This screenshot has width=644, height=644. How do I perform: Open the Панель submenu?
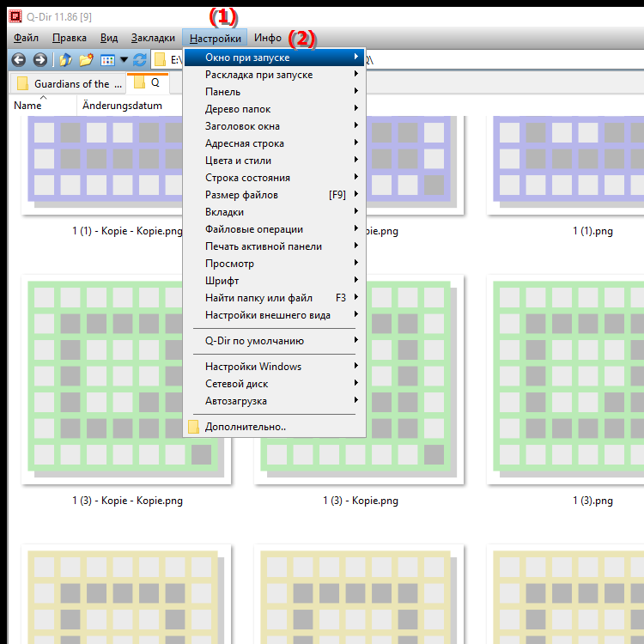[x=275, y=92]
